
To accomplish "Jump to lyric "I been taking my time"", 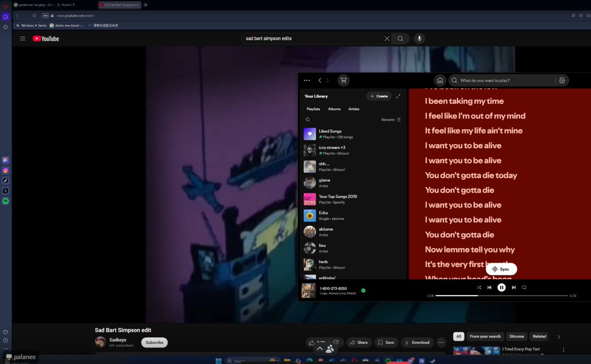I will coord(464,101).
